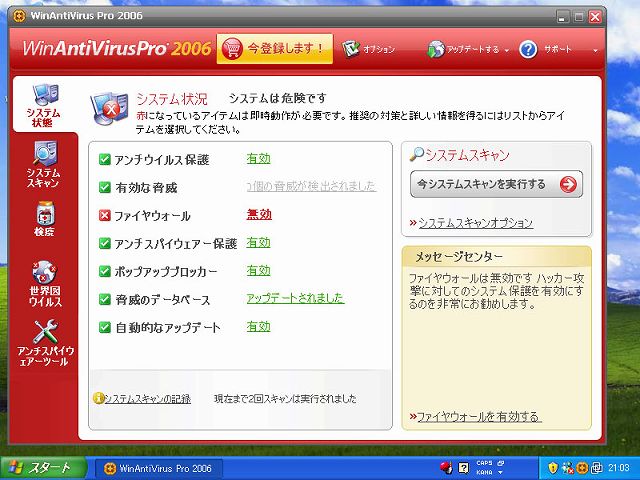Click the system status computer icon with red X
640x480 pixels.
click(109, 108)
